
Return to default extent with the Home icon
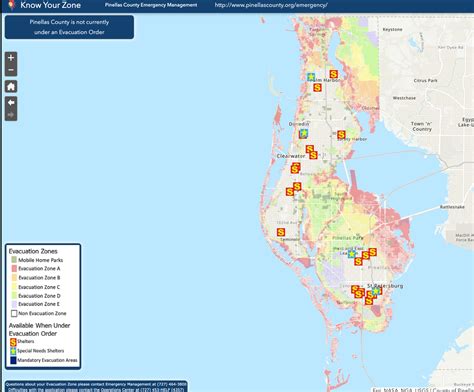(11, 87)
